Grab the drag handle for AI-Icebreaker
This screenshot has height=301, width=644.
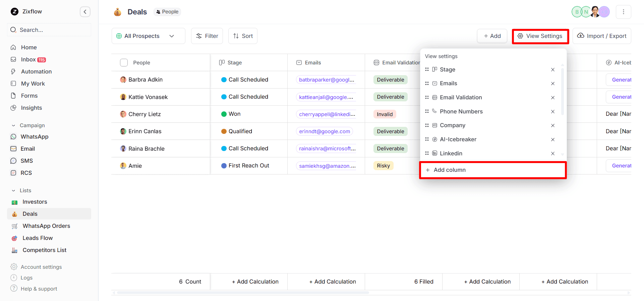[x=427, y=139]
